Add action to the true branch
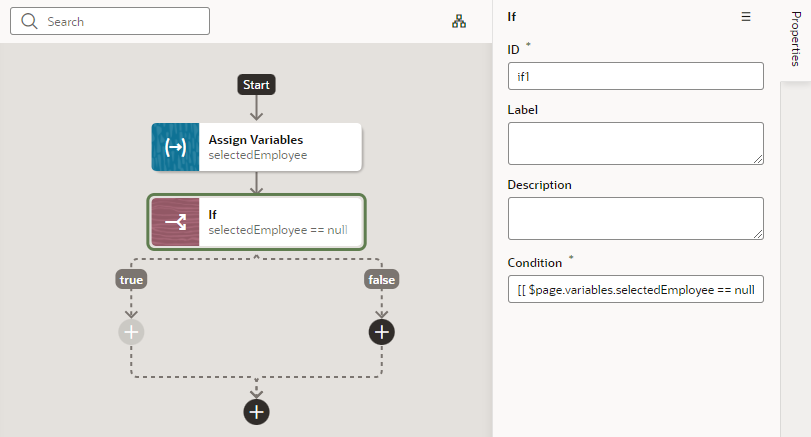811x437 pixels. pos(131,332)
